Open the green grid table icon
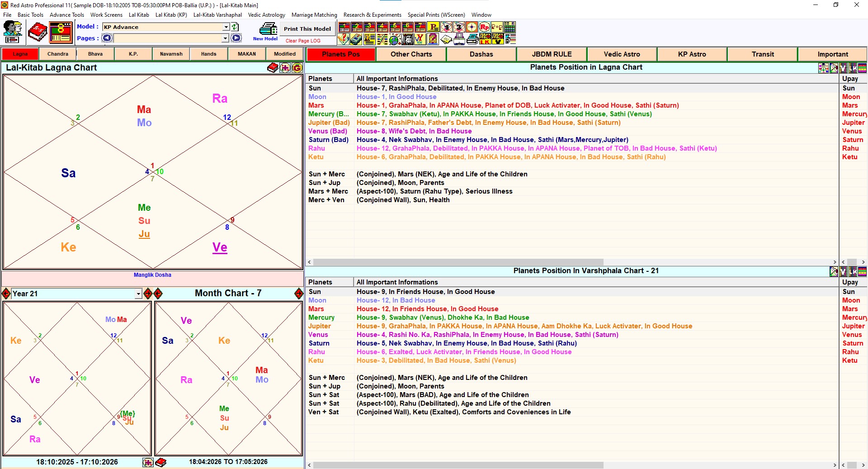Image resolution: width=868 pixels, height=469 pixels. (509, 27)
